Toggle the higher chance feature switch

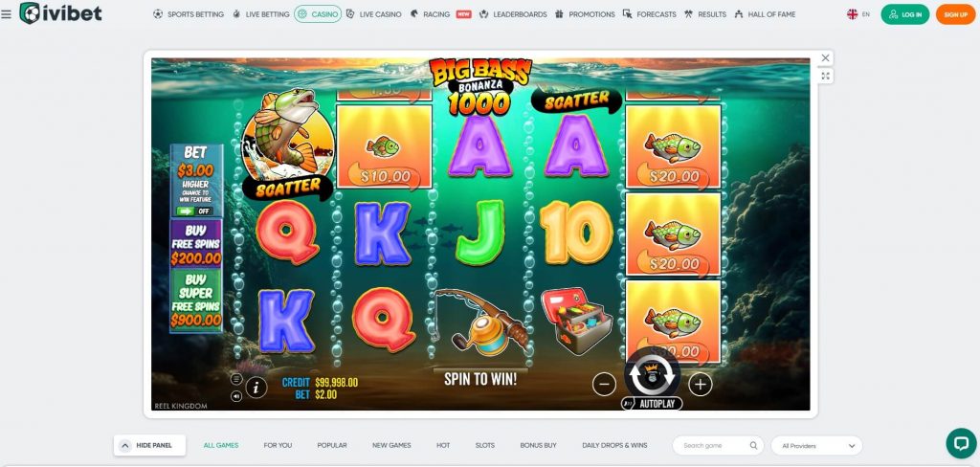pos(194,211)
